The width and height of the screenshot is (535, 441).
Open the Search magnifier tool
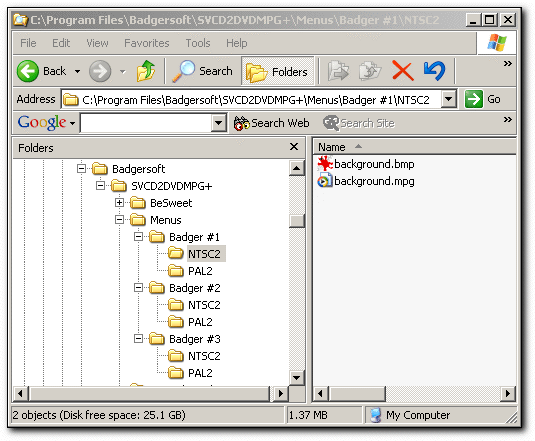pyautogui.click(x=202, y=71)
